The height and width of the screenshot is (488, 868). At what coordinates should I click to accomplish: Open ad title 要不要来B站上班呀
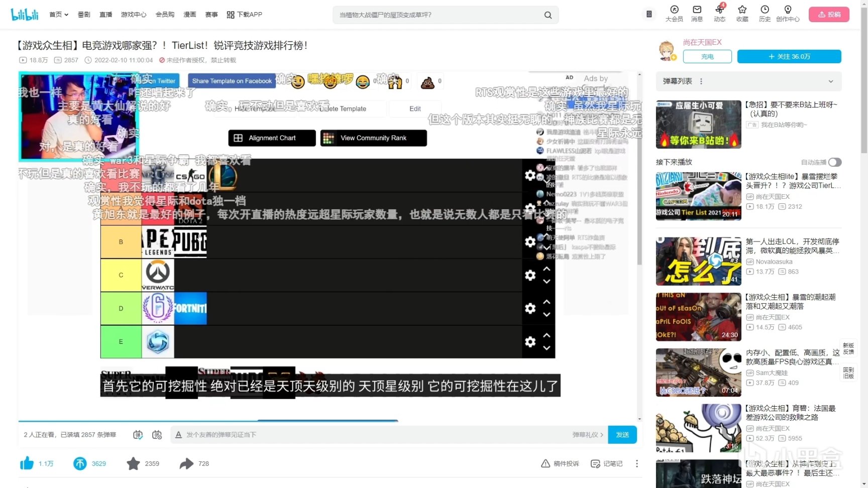coord(791,109)
